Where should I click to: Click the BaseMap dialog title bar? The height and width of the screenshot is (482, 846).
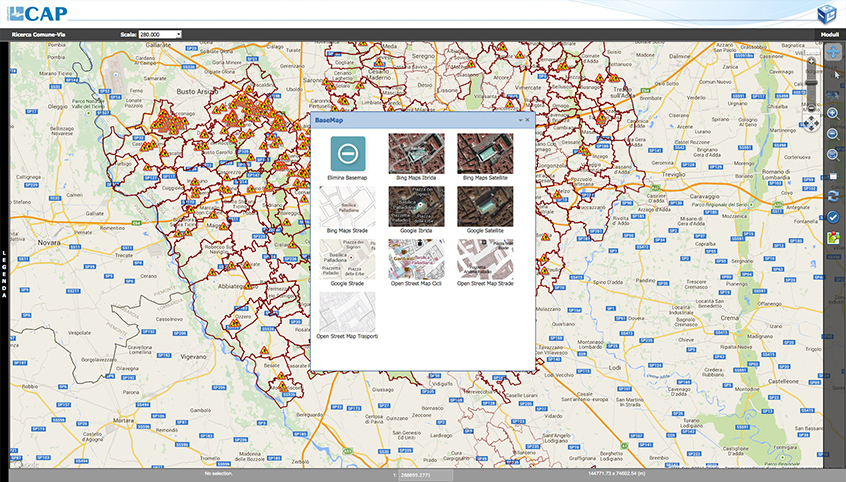coord(422,120)
